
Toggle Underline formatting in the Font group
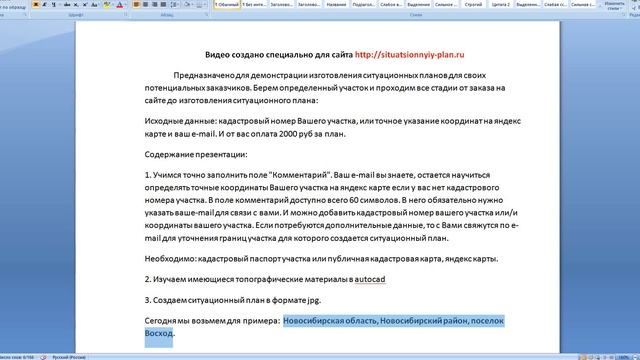[x=53, y=4]
